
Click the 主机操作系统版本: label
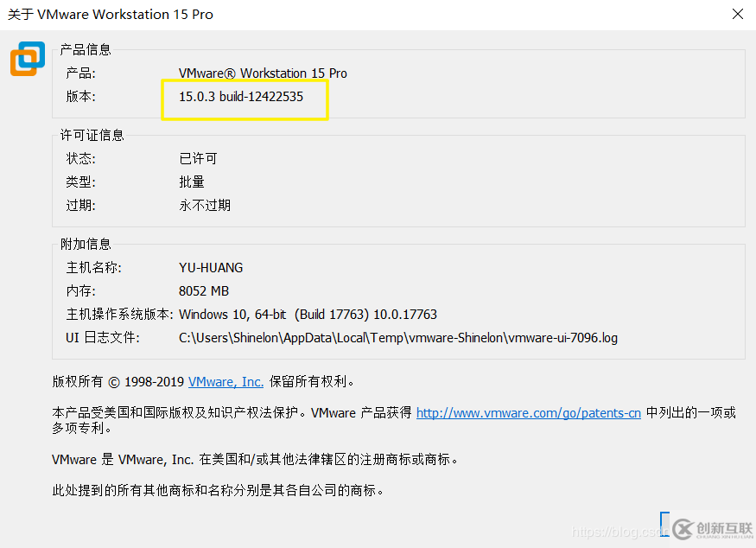(x=119, y=315)
